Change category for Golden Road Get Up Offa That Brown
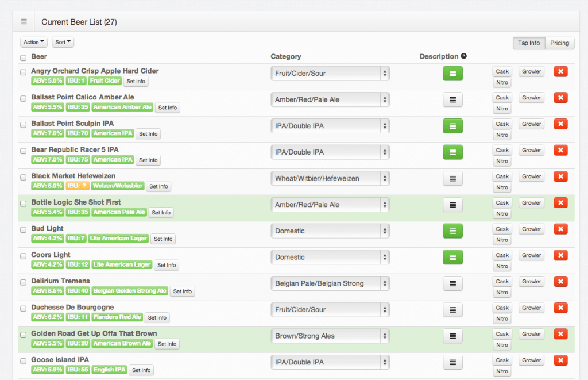Image resolution: width=588 pixels, height=380 pixels. (330, 336)
